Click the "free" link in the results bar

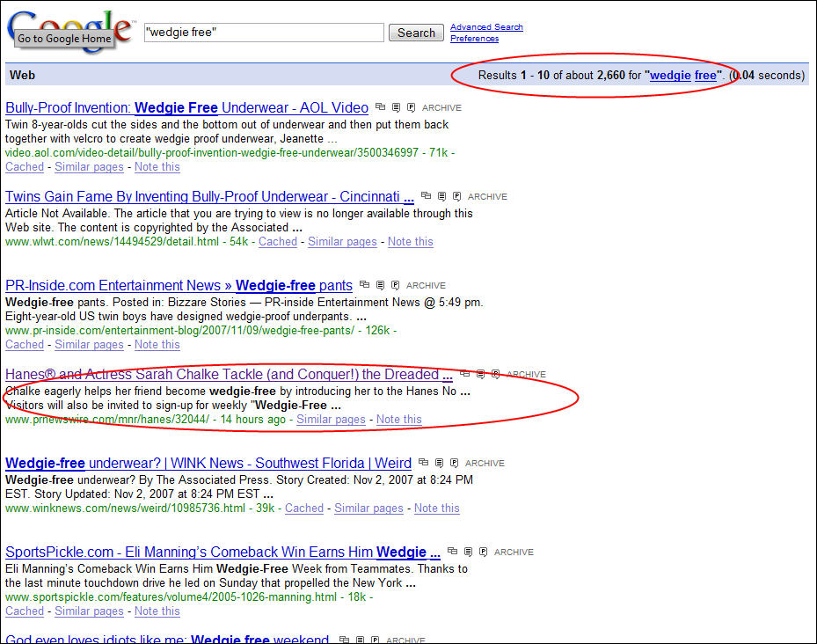[705, 75]
